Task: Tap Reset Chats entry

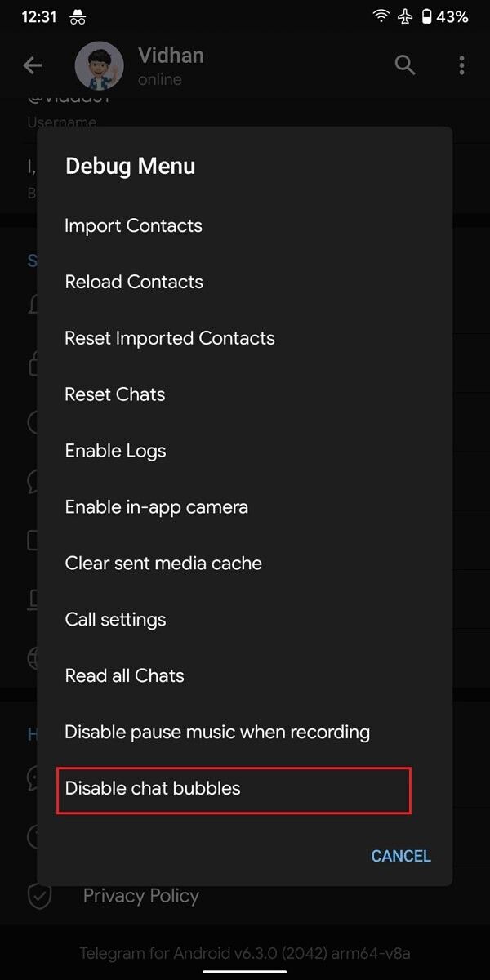Action: pyautogui.click(x=115, y=394)
